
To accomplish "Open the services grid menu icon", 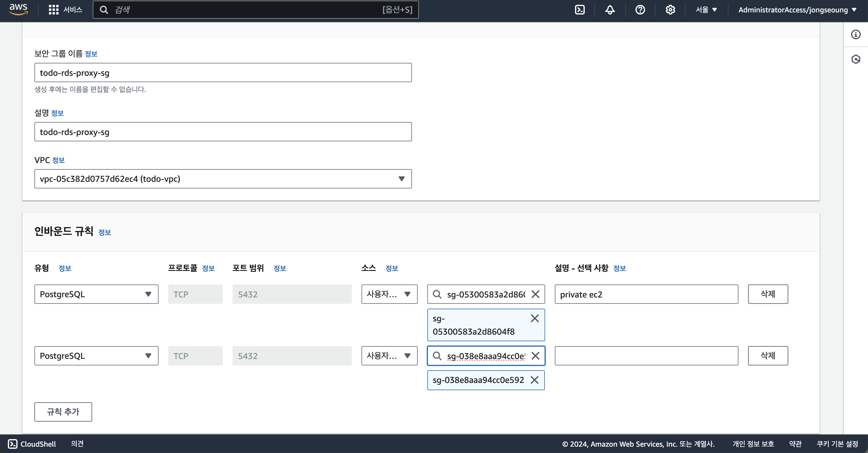I will click(53, 9).
